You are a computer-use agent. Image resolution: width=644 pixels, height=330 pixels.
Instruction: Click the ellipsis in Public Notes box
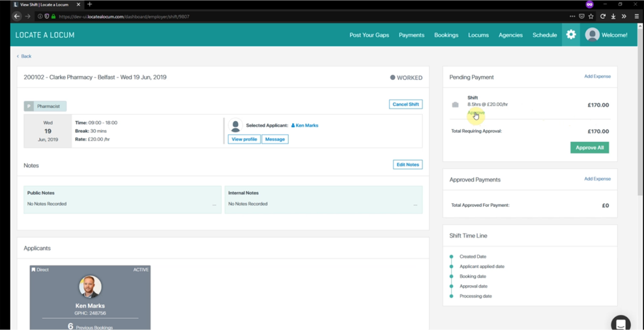[x=214, y=204]
